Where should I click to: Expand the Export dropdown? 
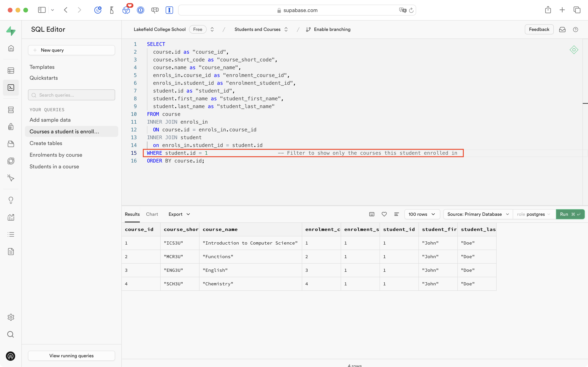pos(179,214)
